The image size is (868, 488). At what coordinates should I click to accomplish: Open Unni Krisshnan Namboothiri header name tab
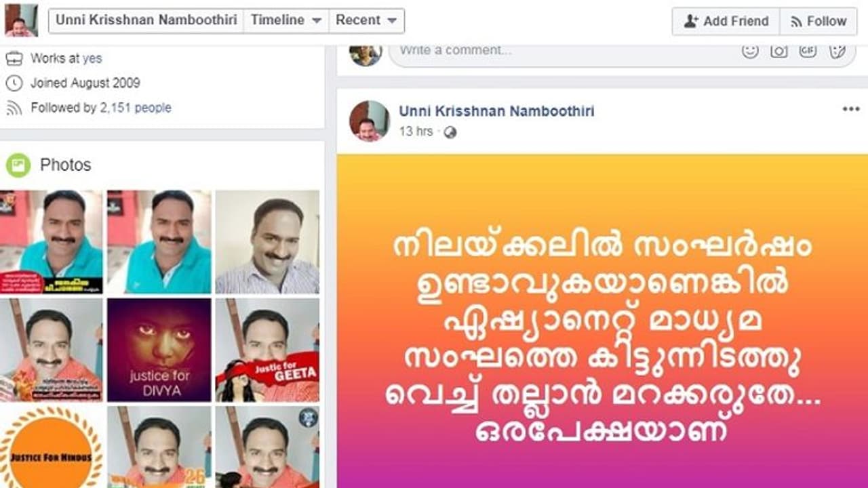146,20
